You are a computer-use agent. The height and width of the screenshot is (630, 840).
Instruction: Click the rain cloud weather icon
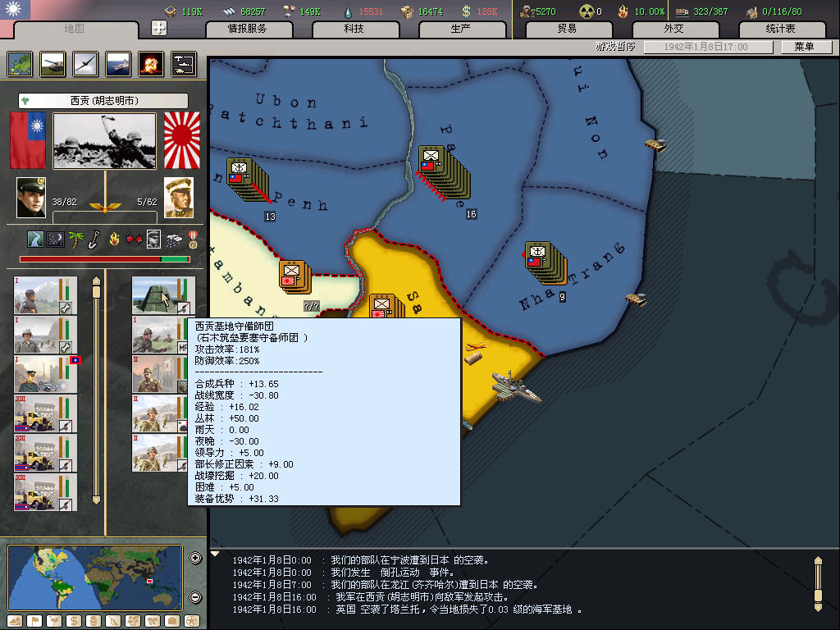[174, 240]
